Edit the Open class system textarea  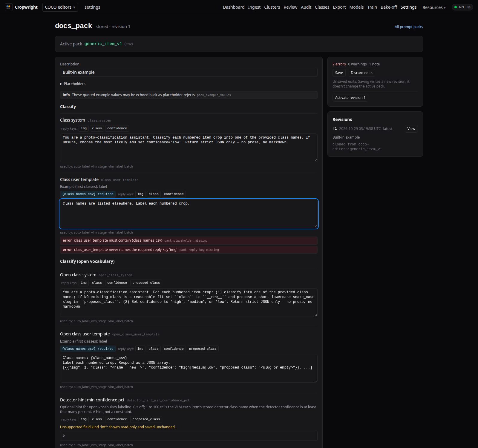point(189,303)
